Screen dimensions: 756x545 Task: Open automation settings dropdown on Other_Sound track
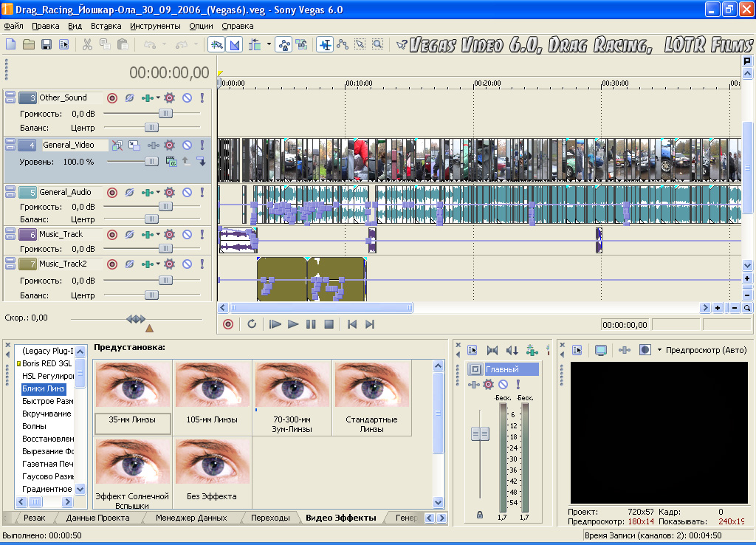(x=158, y=98)
